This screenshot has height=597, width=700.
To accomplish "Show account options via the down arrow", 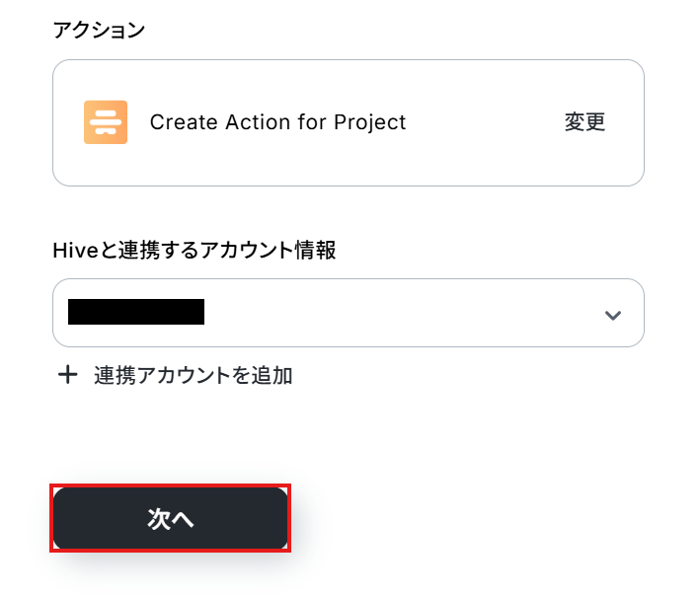I will tap(613, 315).
